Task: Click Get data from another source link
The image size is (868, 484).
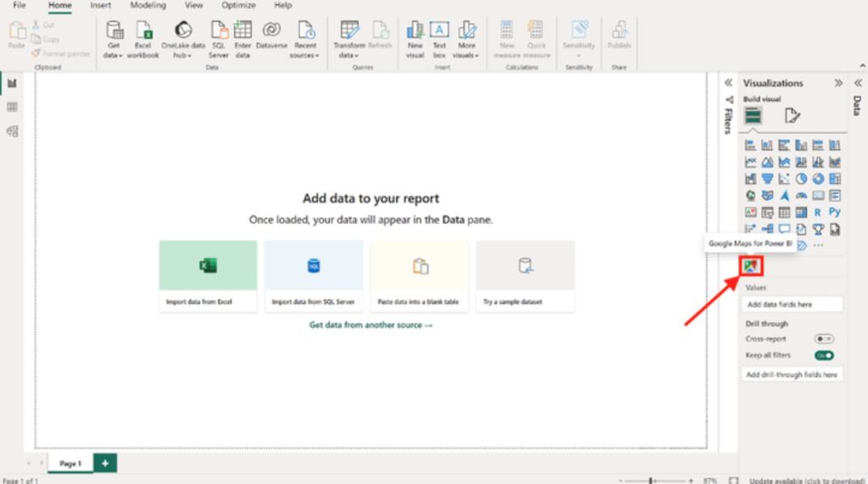Action: click(x=370, y=325)
